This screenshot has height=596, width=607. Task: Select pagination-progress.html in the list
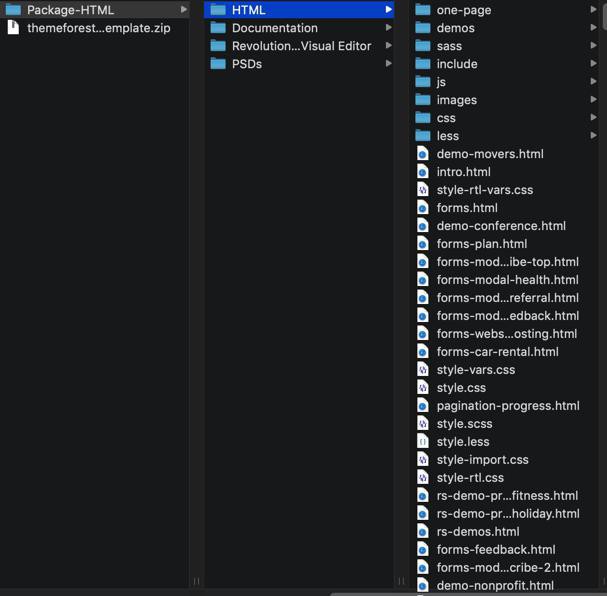click(x=507, y=406)
